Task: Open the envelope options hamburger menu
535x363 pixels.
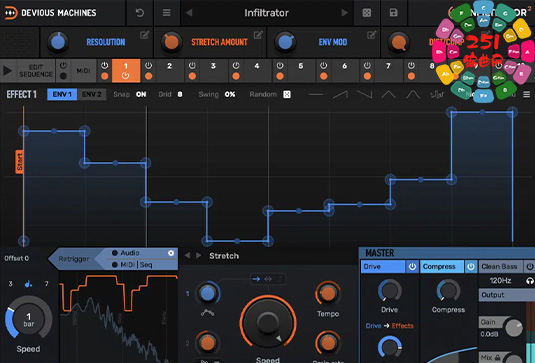Action: coord(526,94)
